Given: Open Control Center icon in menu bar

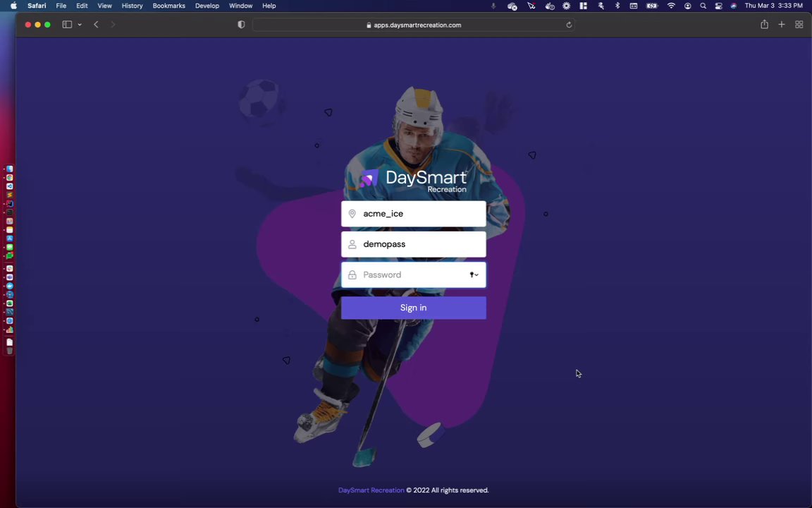Looking at the screenshot, I should 718,6.
